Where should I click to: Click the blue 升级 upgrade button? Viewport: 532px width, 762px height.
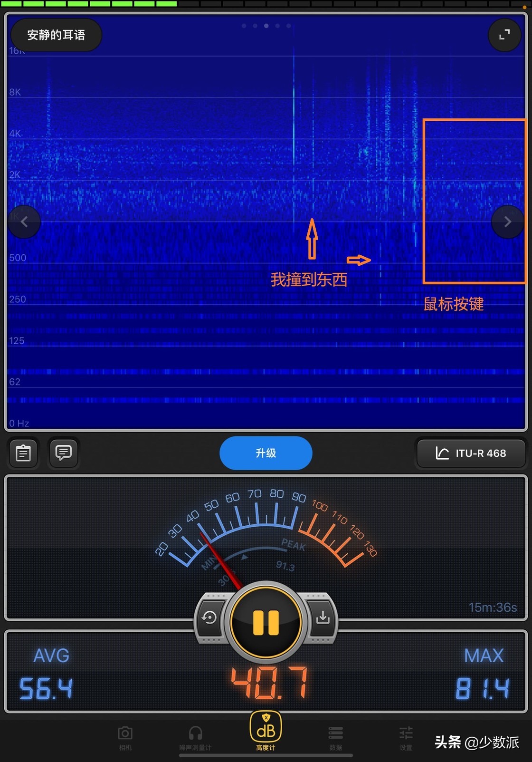pyautogui.click(x=266, y=453)
